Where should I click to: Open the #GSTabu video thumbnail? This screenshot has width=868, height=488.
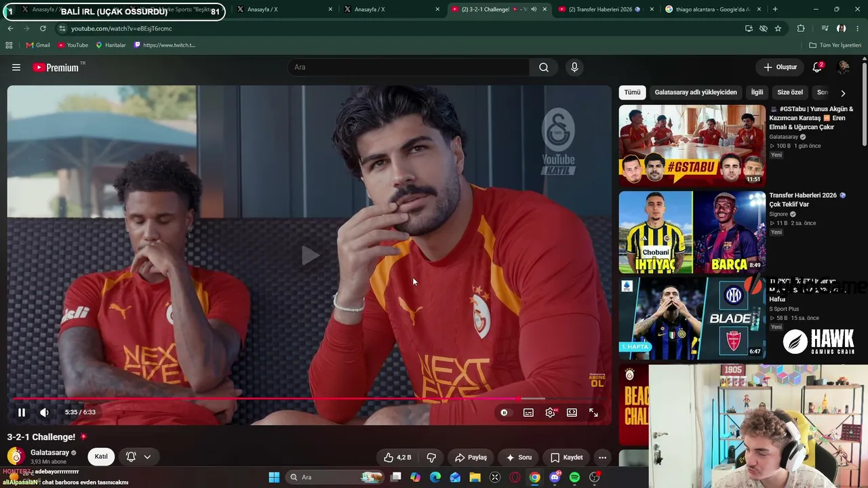click(x=692, y=145)
